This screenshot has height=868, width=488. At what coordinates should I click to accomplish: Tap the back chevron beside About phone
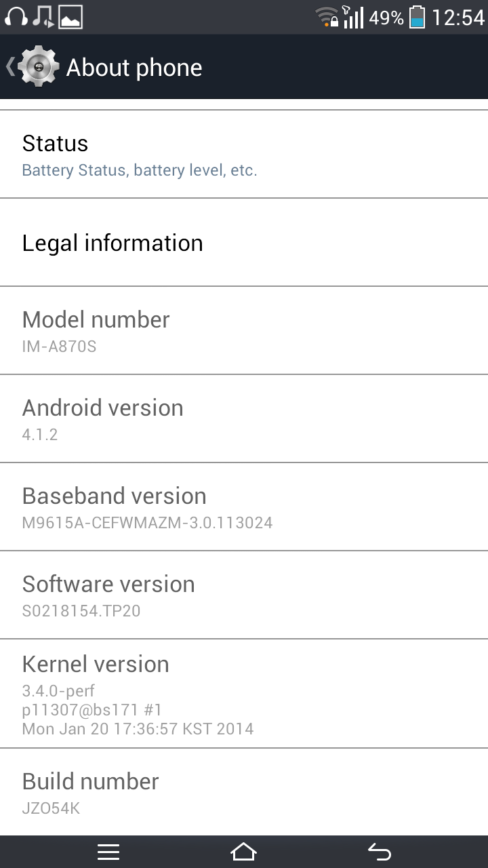pyautogui.click(x=9, y=66)
